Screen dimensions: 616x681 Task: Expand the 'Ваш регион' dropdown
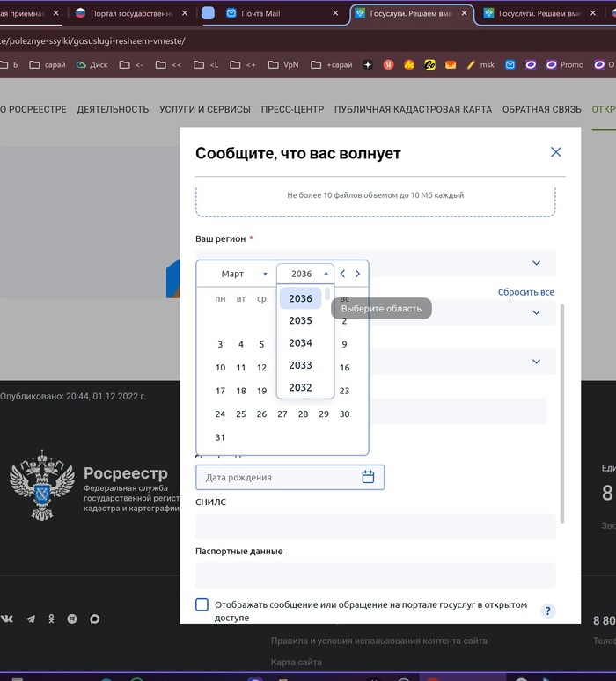coord(536,263)
